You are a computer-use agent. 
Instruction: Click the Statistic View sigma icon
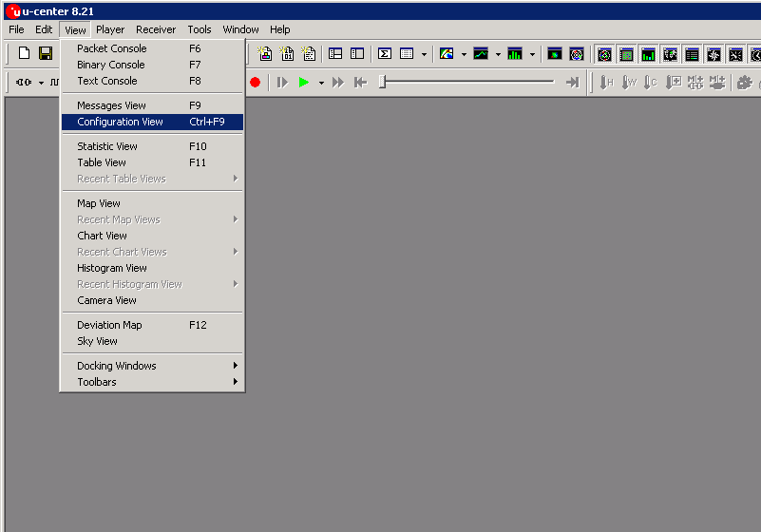(x=385, y=53)
